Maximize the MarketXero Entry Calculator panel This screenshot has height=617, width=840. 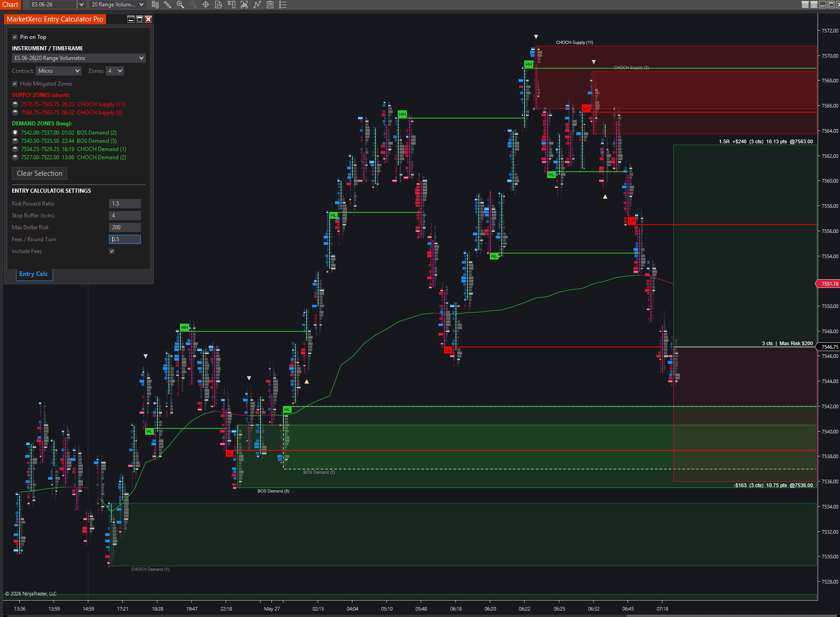tap(140, 19)
